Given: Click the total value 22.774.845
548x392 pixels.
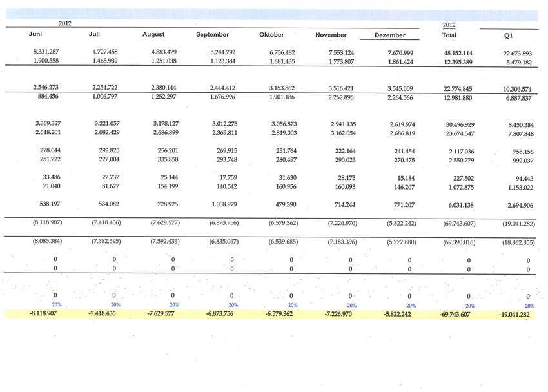Looking at the screenshot, I should (x=458, y=89).
